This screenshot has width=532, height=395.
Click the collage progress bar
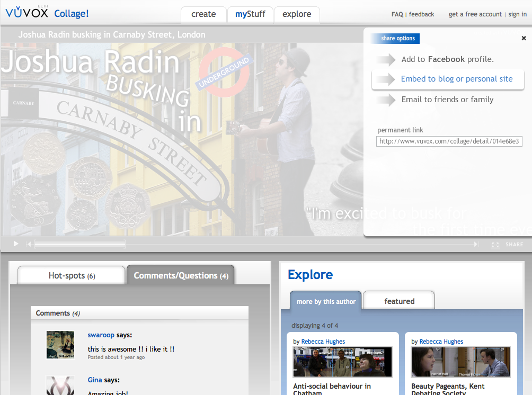(x=254, y=244)
